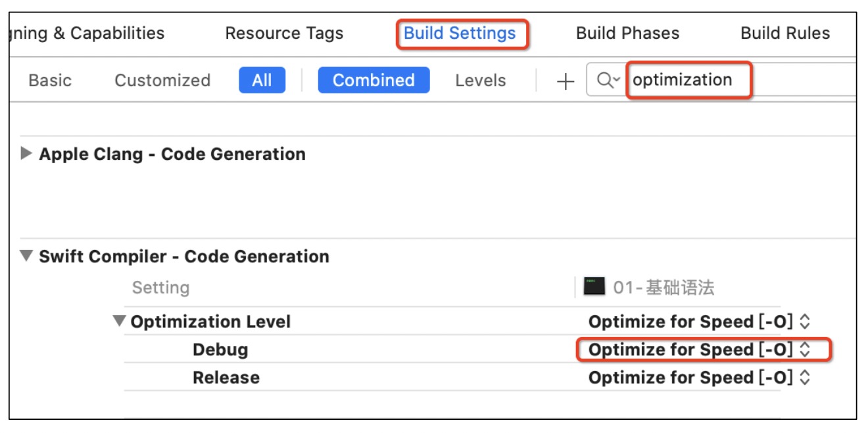
Task: Show only Basic settings
Action: click(50, 80)
